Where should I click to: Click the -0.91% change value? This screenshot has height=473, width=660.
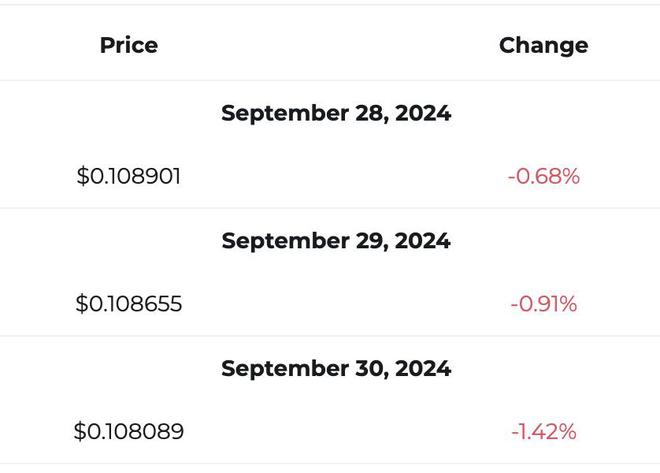pos(543,304)
